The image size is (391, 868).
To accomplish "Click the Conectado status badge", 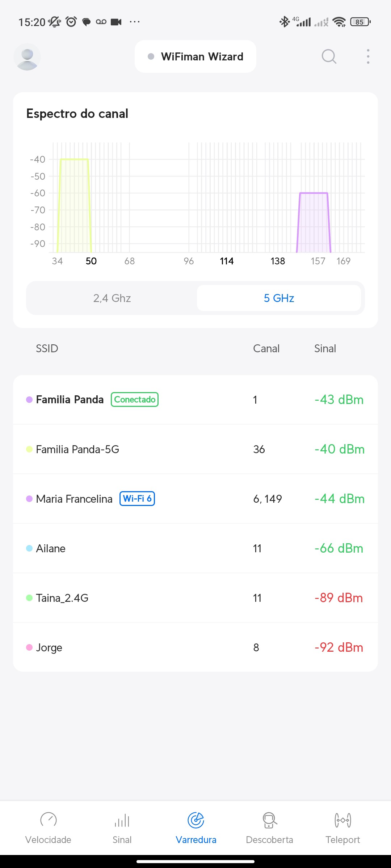I will pyautogui.click(x=135, y=400).
